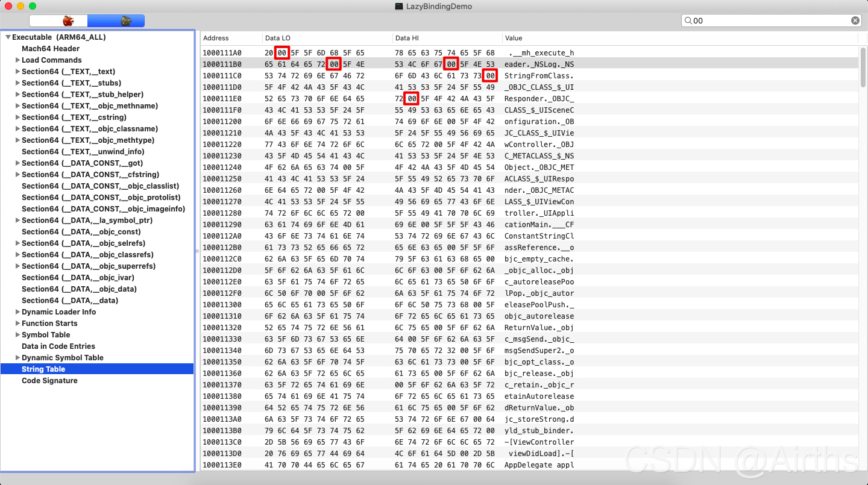Expand Section64 (__TEXT,__text)
This screenshot has width=868, height=485.
(x=17, y=72)
